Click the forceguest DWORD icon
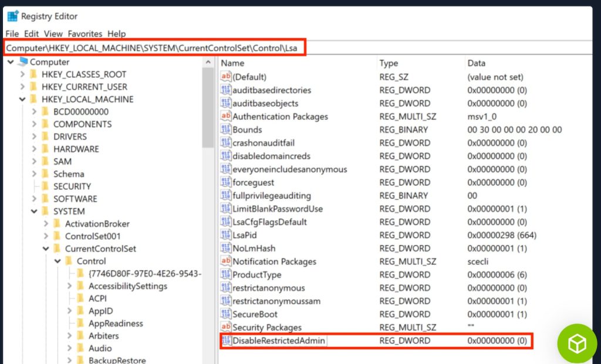 point(226,182)
